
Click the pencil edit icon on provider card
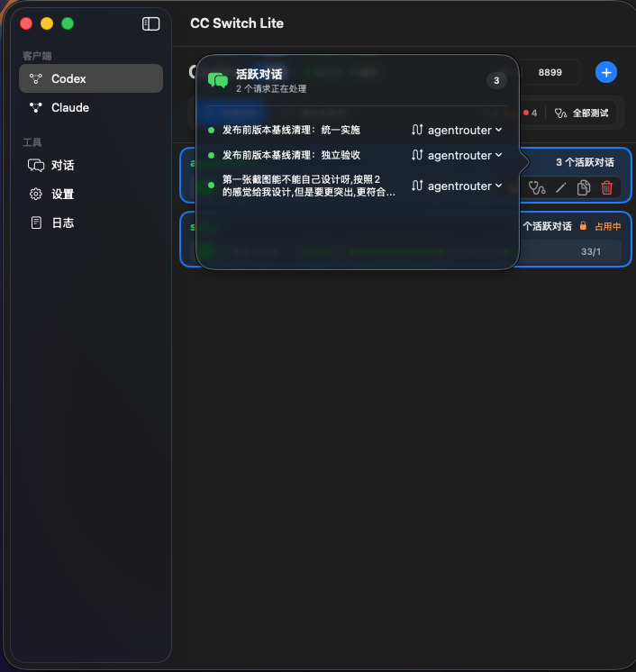(560, 187)
